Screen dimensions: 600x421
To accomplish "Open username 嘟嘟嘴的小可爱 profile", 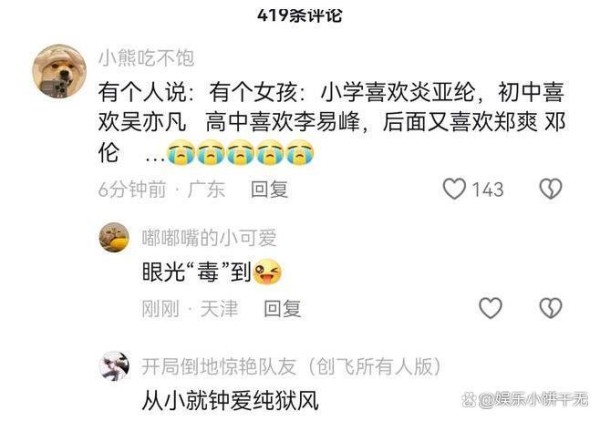I will pyautogui.click(x=209, y=238).
